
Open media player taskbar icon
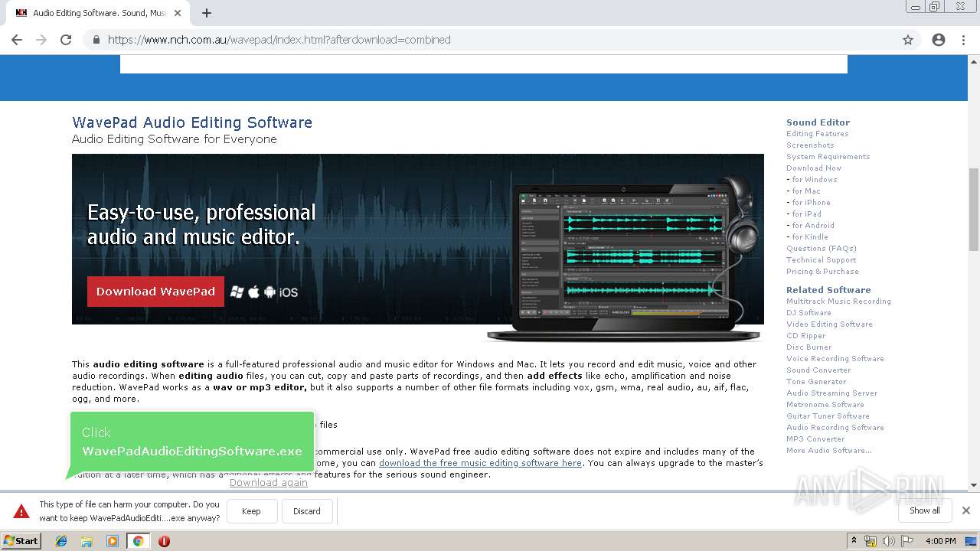[113, 541]
